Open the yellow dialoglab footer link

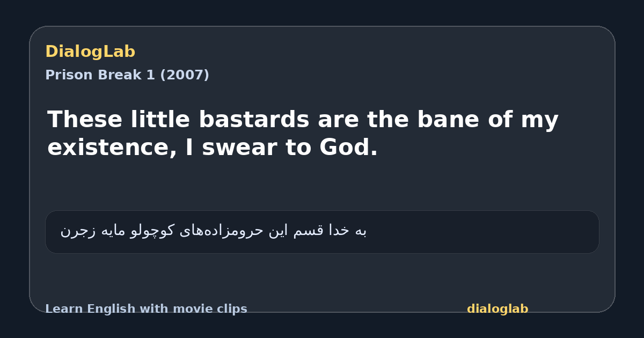point(497,309)
